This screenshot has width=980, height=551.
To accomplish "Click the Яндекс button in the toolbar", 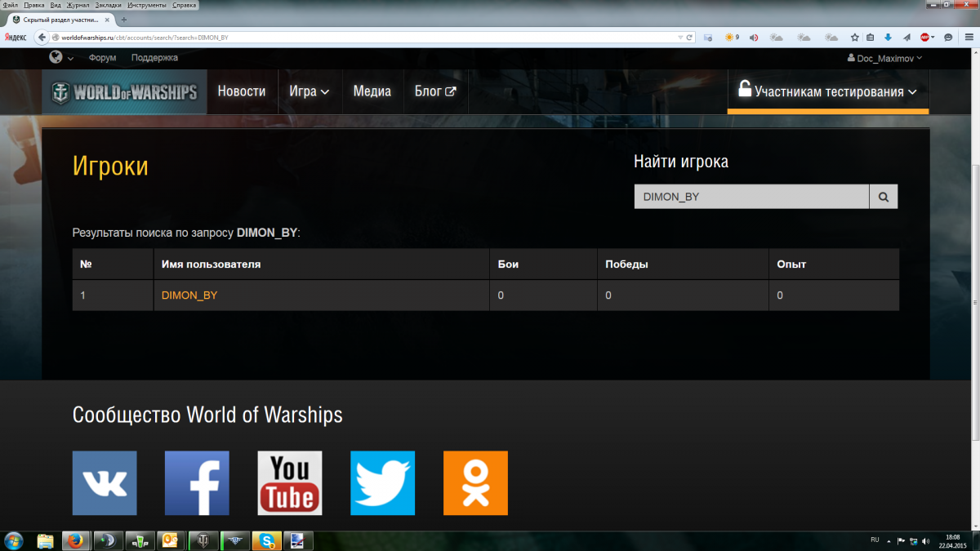I will tap(16, 38).
